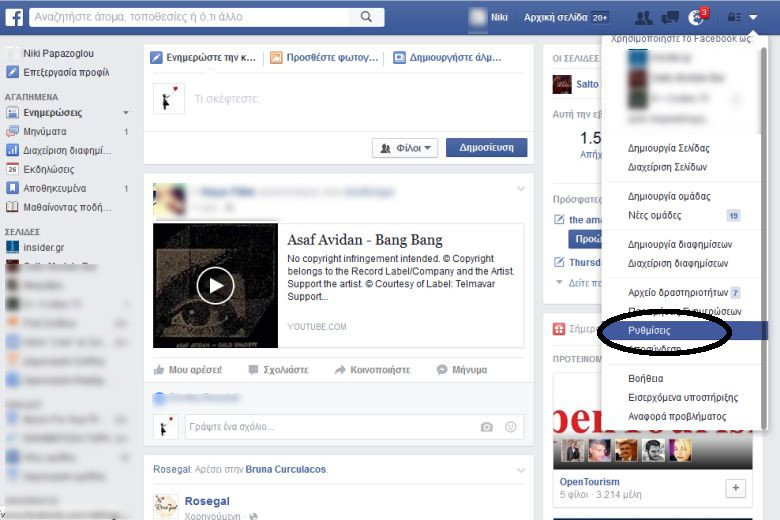Image resolution: width=780 pixels, height=520 pixels.
Task: Select Δημιουργία Σελίδας menu item
Action: [669, 148]
